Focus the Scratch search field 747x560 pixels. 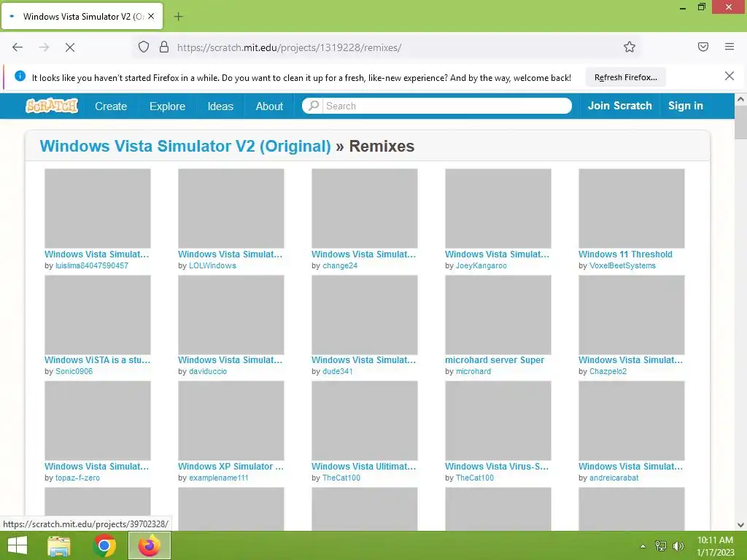click(446, 106)
